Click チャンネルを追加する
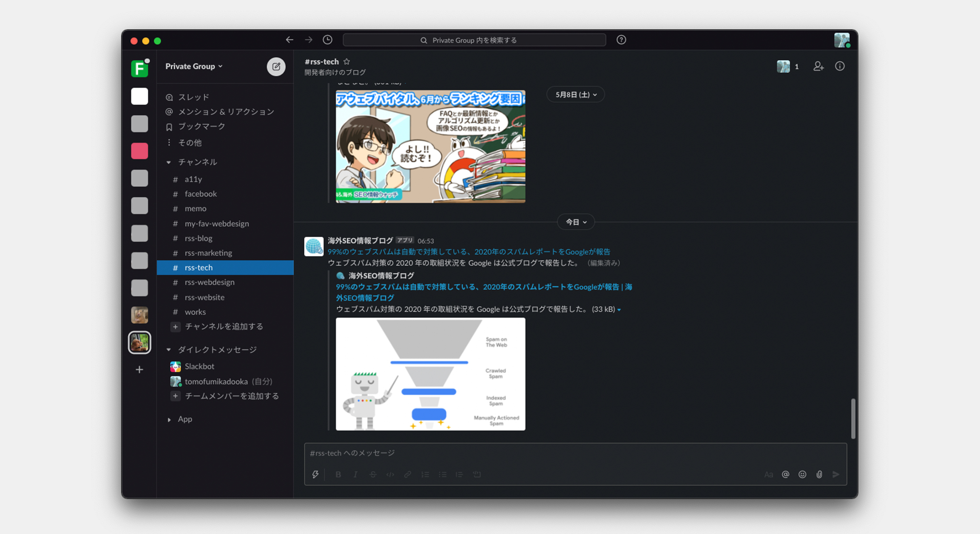This screenshot has height=534, width=980. coord(225,326)
